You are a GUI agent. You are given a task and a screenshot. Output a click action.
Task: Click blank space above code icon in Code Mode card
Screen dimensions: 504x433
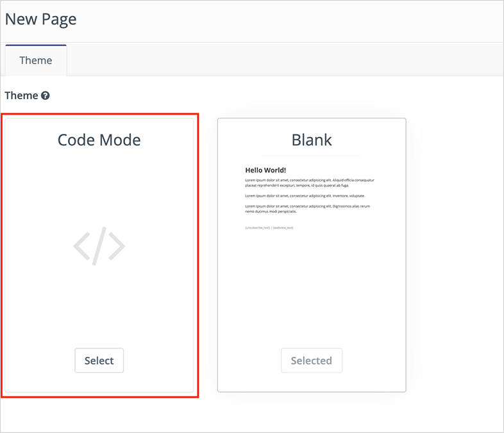coord(99,186)
